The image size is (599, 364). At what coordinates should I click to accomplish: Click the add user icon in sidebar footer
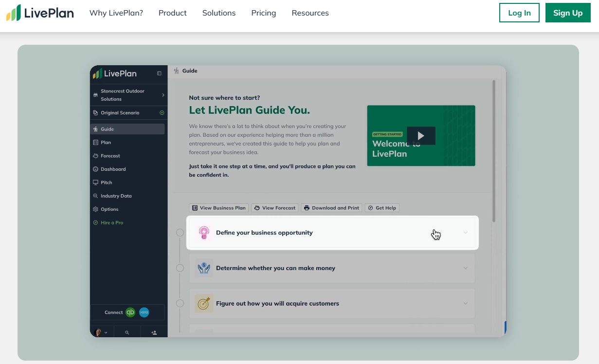point(154,333)
